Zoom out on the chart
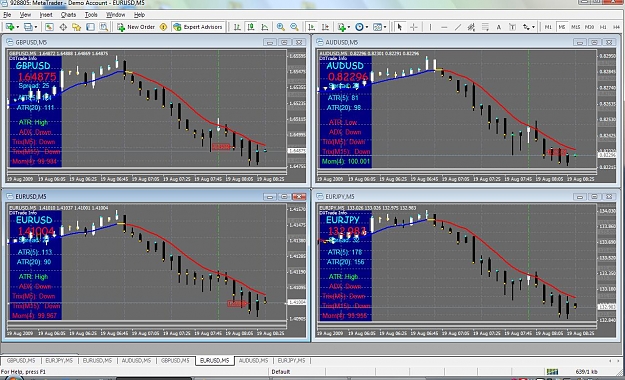625x380 pixels. click(294, 27)
